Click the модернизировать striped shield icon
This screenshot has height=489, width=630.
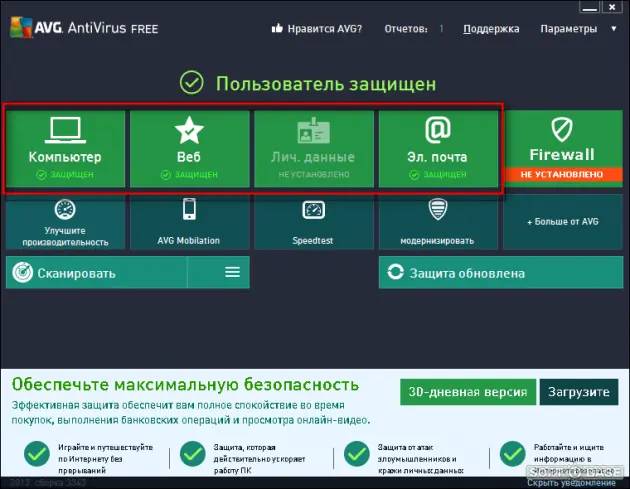click(438, 209)
